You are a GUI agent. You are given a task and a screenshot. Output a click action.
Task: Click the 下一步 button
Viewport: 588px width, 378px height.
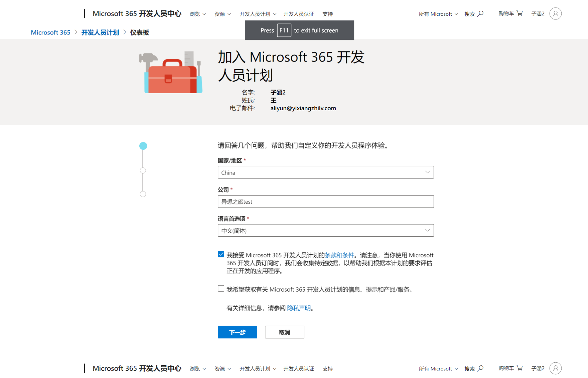[238, 332]
